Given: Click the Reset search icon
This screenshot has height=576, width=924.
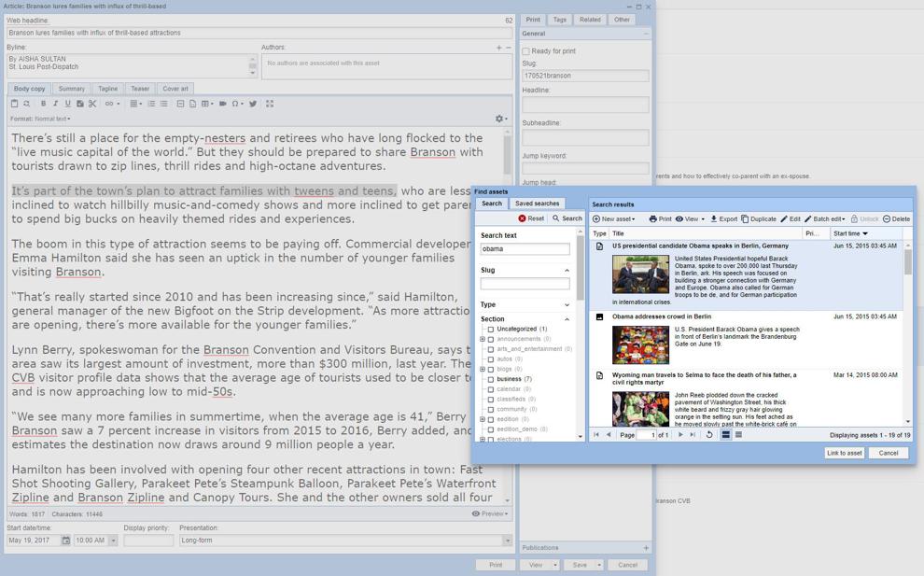Looking at the screenshot, I should point(522,218).
